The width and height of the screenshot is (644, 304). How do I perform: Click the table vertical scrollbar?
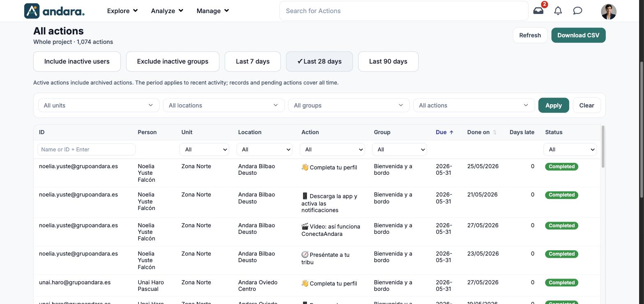(603, 146)
